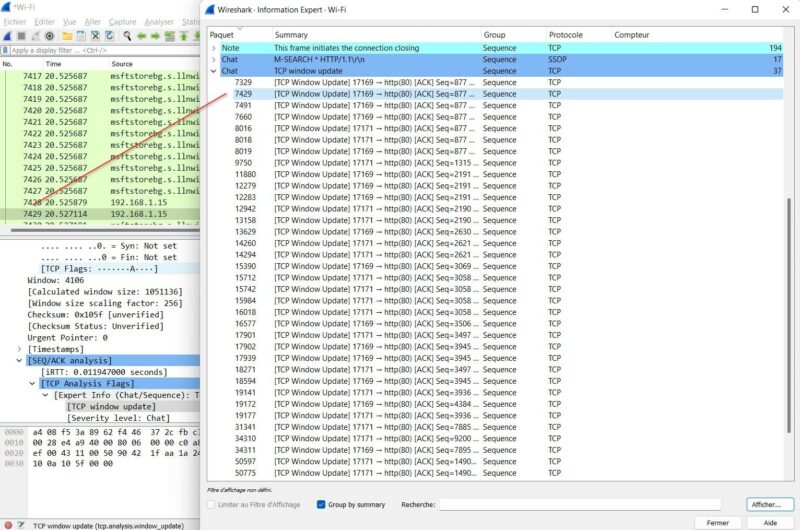The image size is (800, 530).
Task: Enable Limiter au Filtre d'Affichage checkbox
Action: pyautogui.click(x=211, y=504)
